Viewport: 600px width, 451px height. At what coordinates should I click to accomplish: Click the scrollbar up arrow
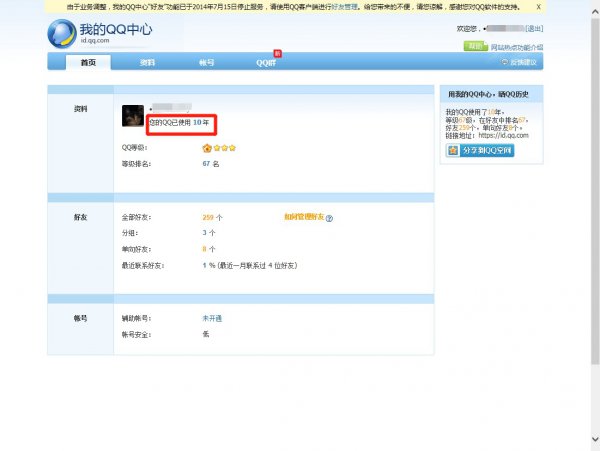pyautogui.click(x=595, y=12)
